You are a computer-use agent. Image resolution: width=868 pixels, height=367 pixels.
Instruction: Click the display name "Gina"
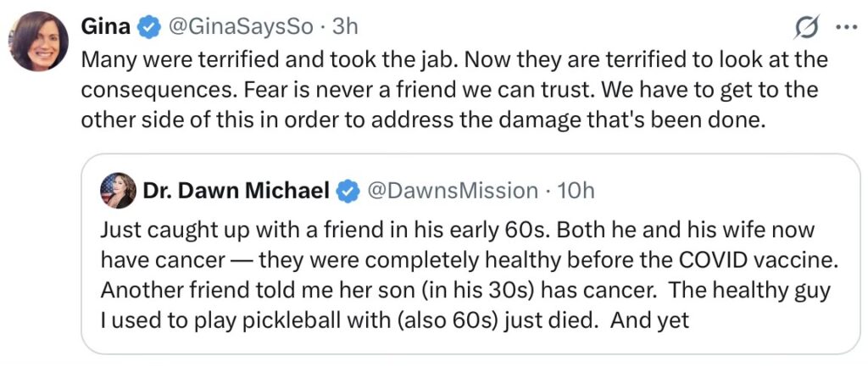coord(106,27)
